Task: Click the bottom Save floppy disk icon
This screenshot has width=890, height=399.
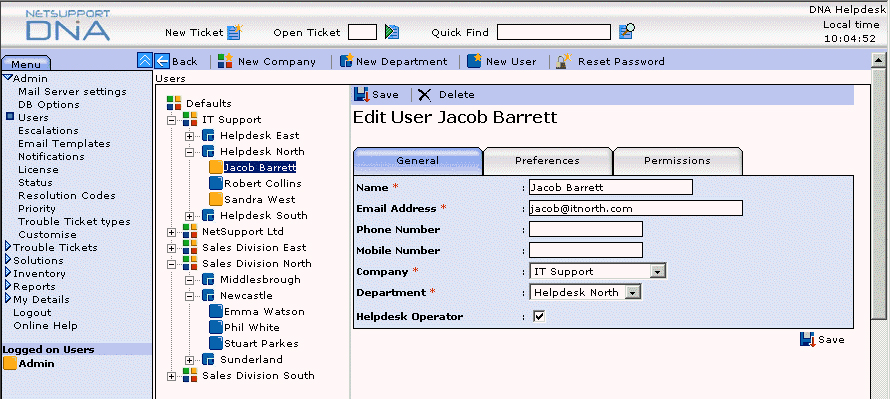Action: click(808, 339)
